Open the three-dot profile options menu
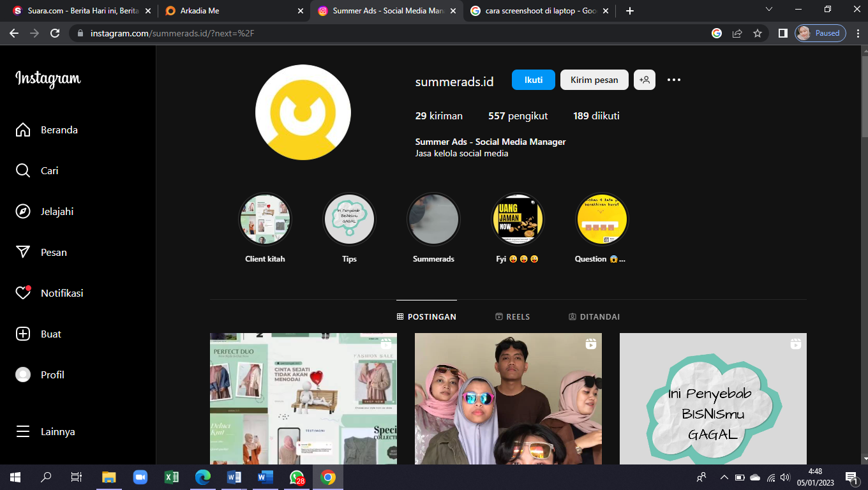The image size is (868, 490). click(x=673, y=80)
